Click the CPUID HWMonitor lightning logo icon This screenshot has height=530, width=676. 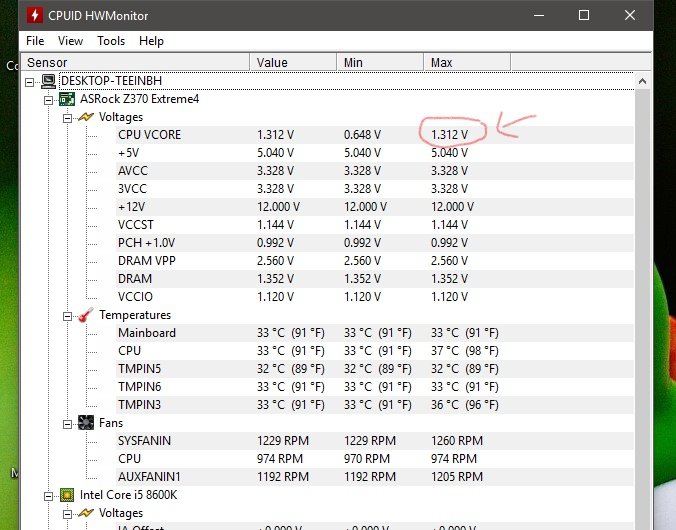(x=34, y=15)
